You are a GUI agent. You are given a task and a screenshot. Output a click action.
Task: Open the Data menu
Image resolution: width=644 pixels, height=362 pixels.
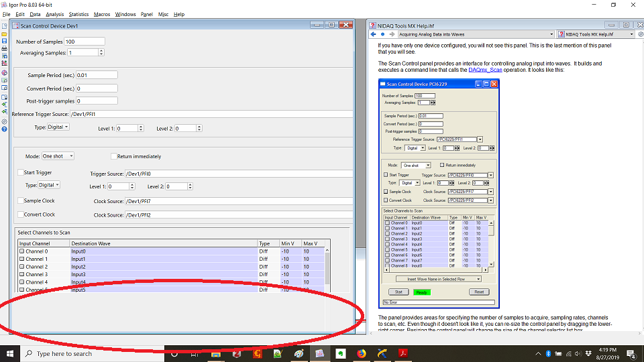35,14
